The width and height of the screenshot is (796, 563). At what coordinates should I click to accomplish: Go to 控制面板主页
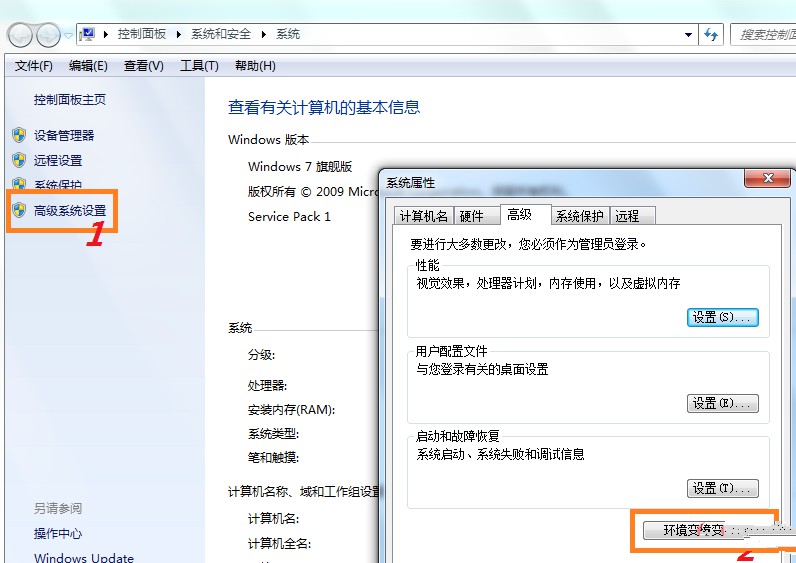coord(70,100)
